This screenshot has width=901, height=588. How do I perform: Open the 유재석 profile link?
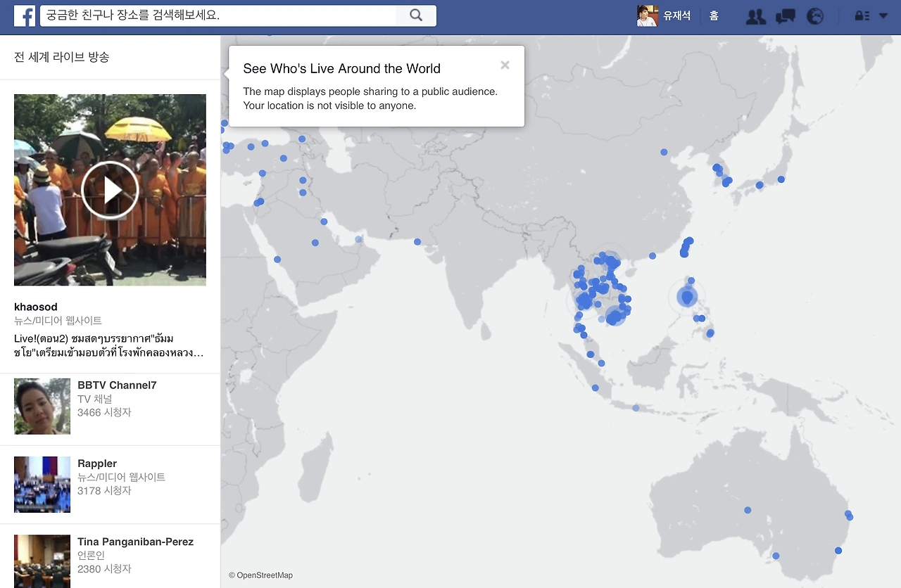point(677,15)
